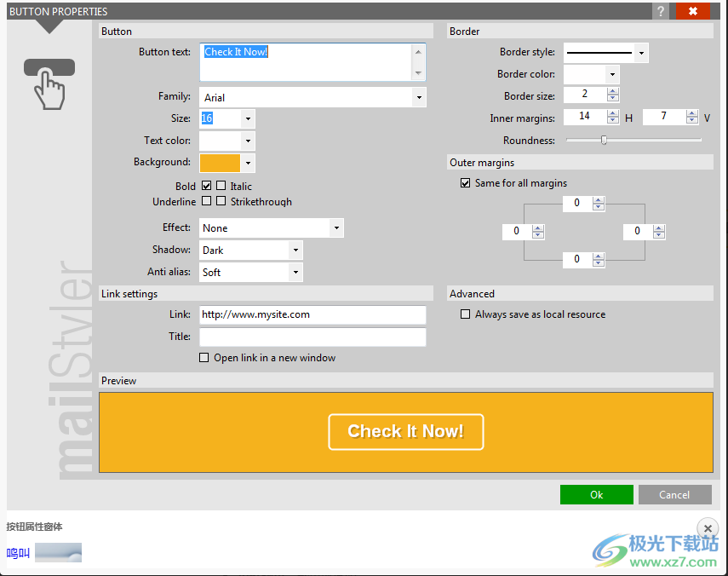Screen dimensions: 728x576
Task: Enable Always save as local resource
Action: [x=466, y=314]
